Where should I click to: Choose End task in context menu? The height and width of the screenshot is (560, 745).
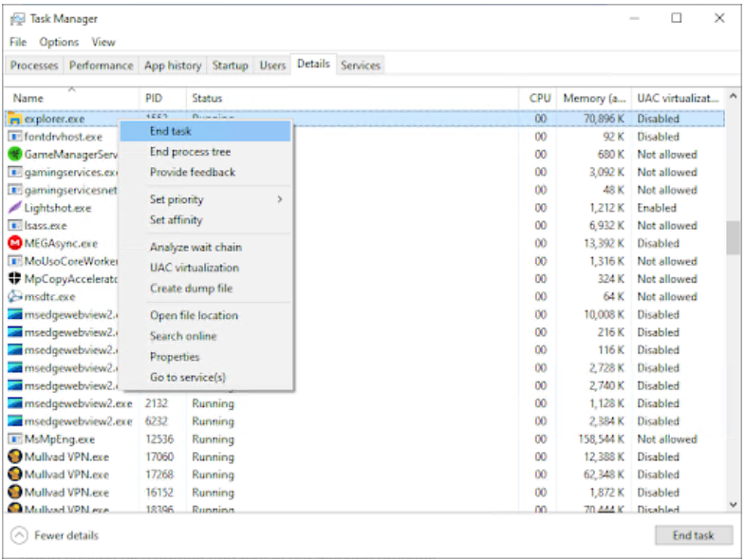coord(171,131)
